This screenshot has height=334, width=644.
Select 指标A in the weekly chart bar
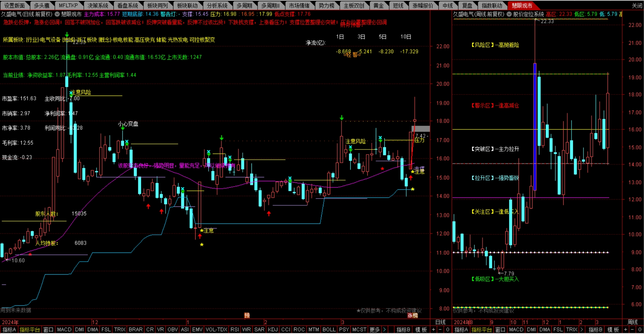coord(461,330)
